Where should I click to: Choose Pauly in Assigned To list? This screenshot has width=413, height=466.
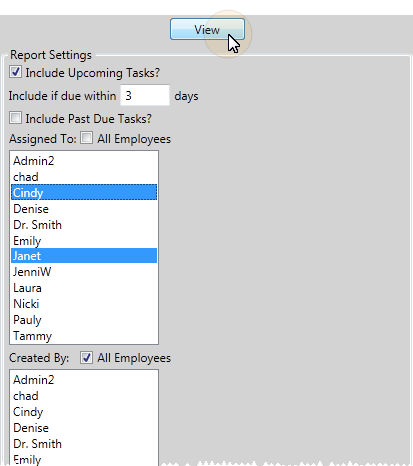point(84,320)
